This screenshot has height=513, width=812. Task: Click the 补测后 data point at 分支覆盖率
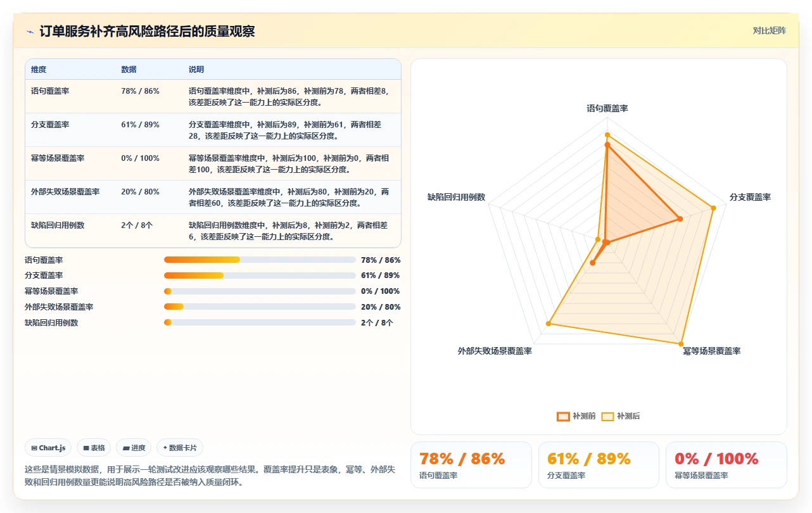713,208
